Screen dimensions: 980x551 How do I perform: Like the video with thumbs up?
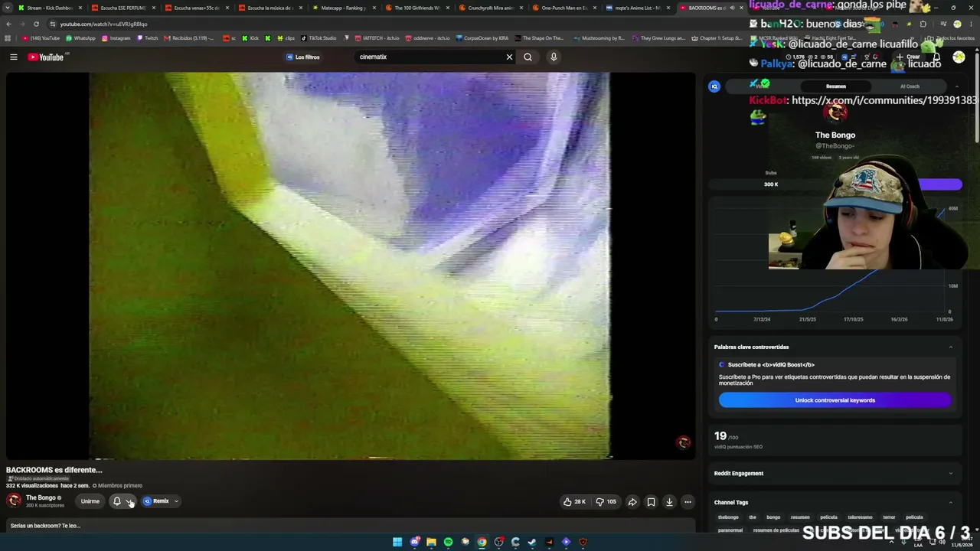coord(574,502)
